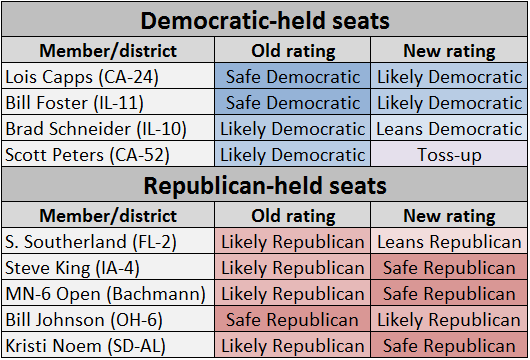Screen dimensions: 530x360
Task: Click Kristi Noem's Safe Republican new rating
Action: click(449, 345)
